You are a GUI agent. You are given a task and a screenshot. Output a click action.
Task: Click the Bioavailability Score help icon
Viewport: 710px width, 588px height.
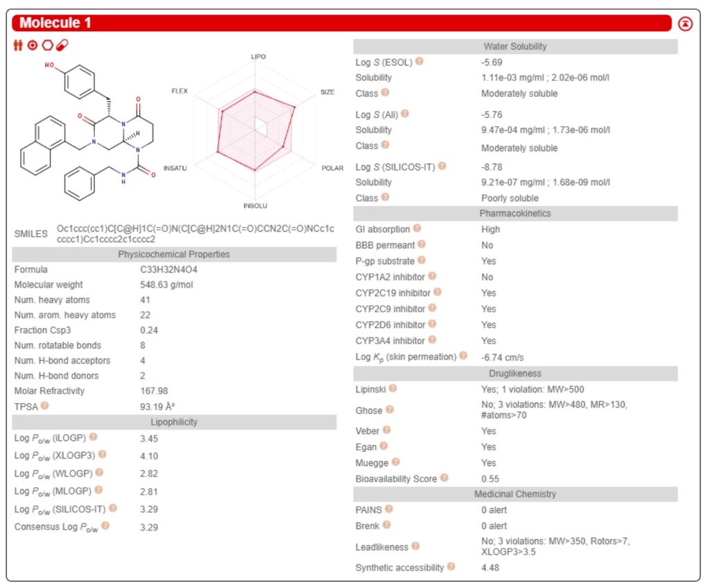click(444, 477)
